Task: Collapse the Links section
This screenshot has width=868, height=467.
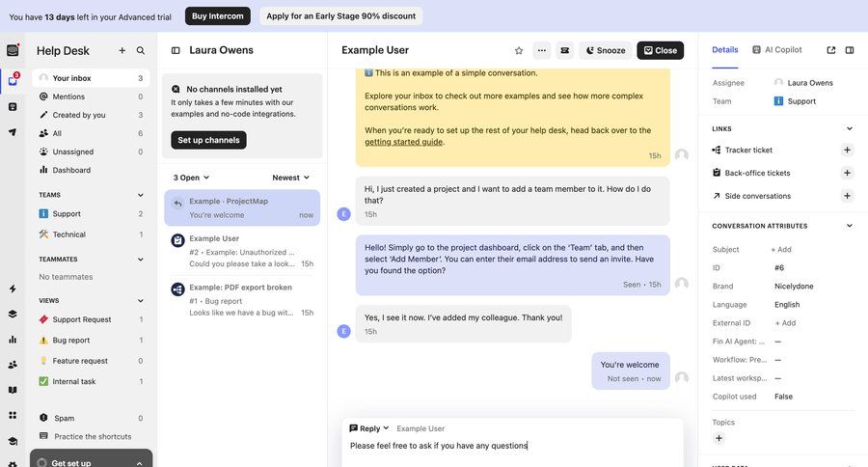Action: coord(849,128)
